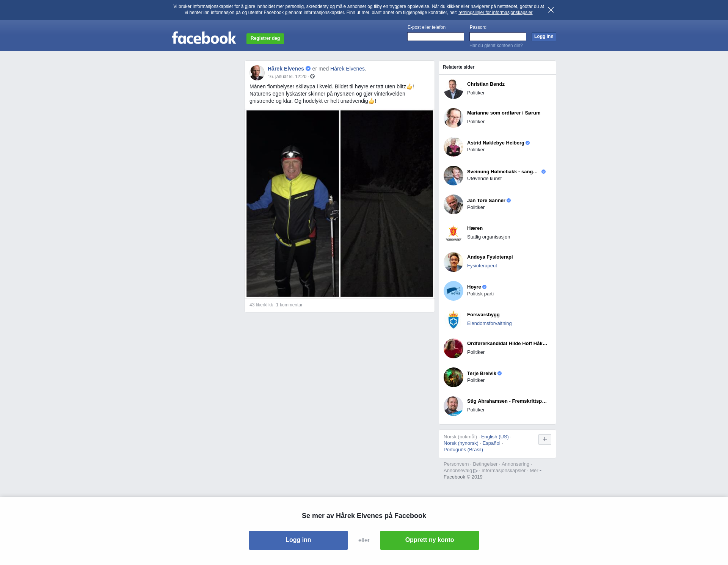Open Jan Tore Sanner avatar
Image resolution: width=728 pixels, height=565 pixels.
pyautogui.click(x=453, y=204)
